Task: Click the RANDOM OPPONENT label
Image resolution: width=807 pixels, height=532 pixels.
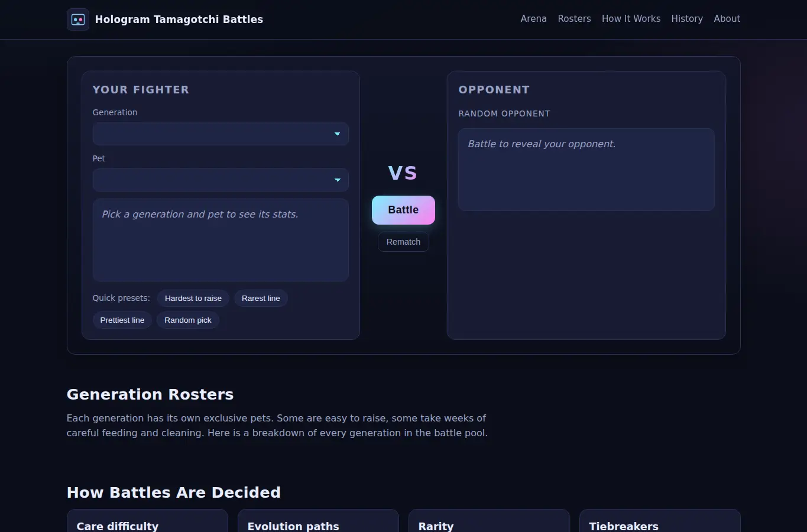Action: click(x=504, y=113)
